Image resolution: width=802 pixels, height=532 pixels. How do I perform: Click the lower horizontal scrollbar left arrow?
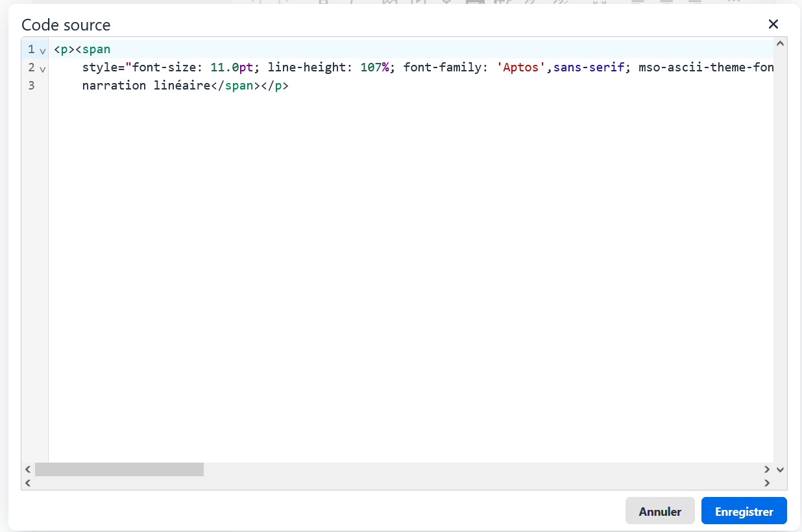[x=28, y=483]
